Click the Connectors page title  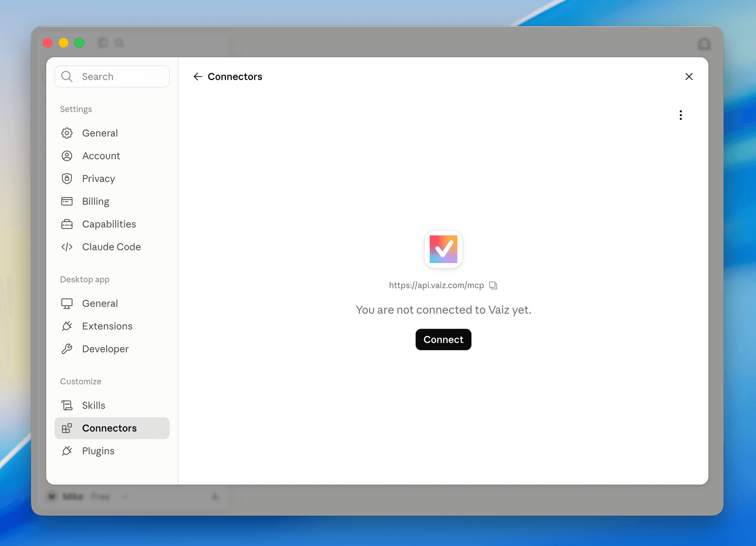click(x=235, y=76)
